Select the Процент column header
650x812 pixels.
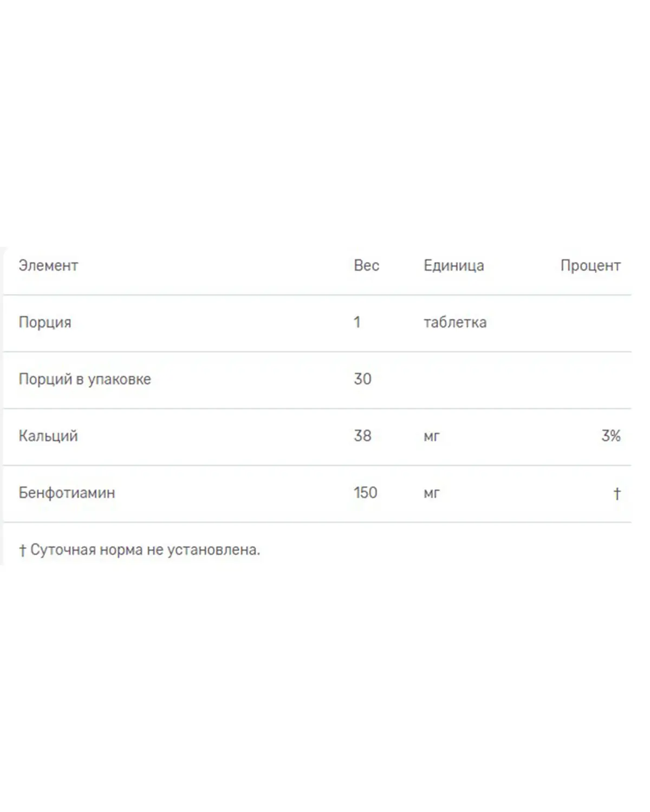590,266
